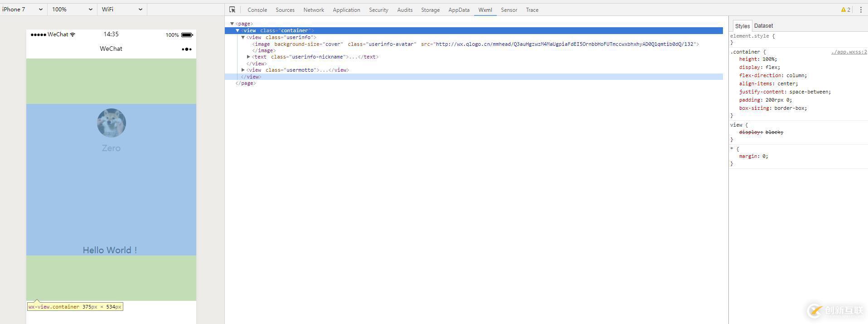Open the 100% zoom level dropdown
This screenshot has height=324, width=868.
tap(72, 9)
